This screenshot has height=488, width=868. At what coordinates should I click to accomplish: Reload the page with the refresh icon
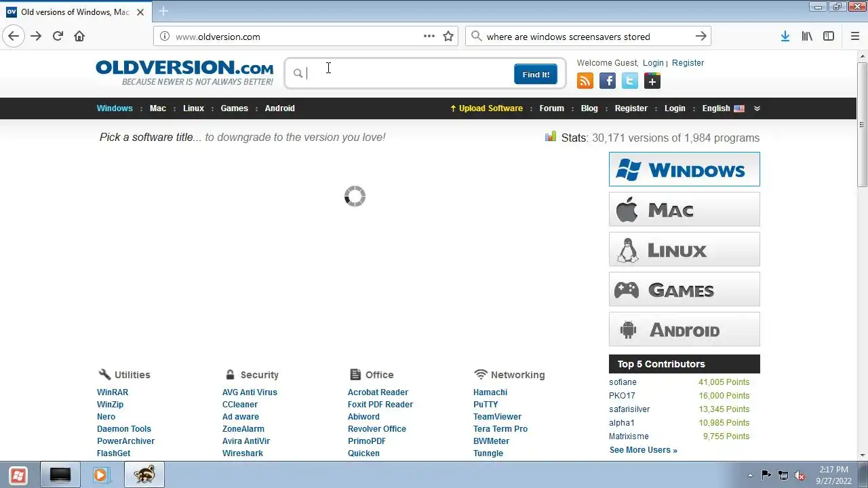pyautogui.click(x=58, y=37)
